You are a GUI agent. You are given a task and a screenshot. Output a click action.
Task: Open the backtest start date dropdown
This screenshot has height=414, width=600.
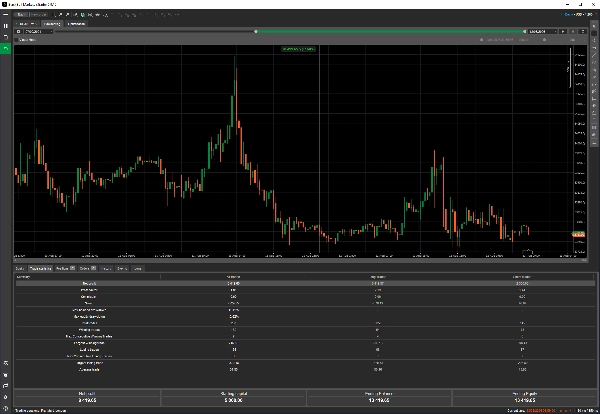click(38, 31)
